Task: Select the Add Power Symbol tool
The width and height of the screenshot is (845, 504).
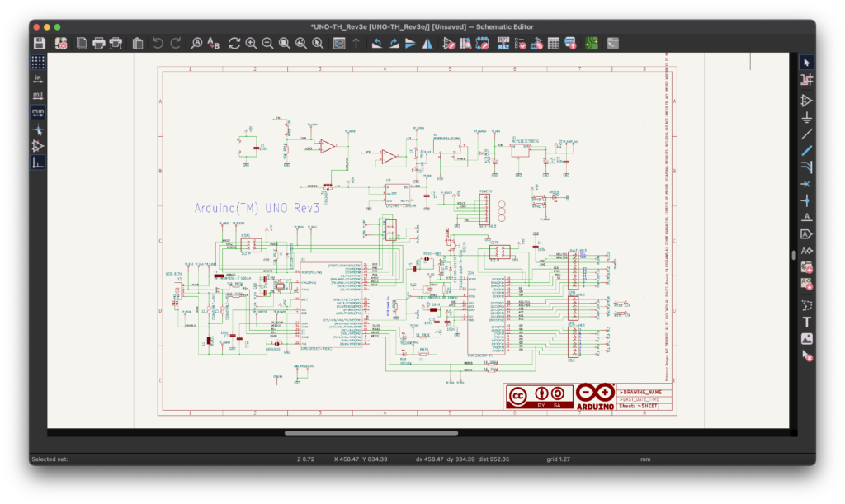Action: 807,117
